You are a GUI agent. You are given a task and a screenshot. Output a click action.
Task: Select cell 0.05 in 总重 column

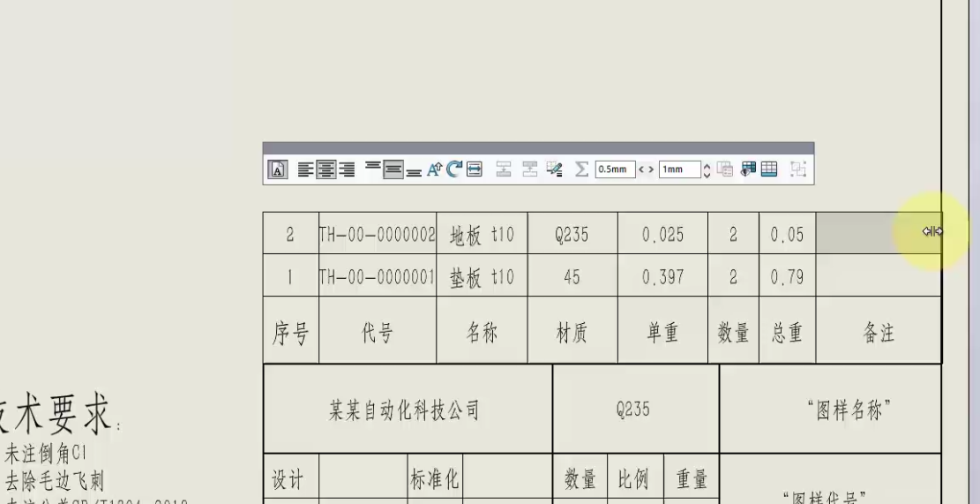pyautogui.click(x=788, y=233)
